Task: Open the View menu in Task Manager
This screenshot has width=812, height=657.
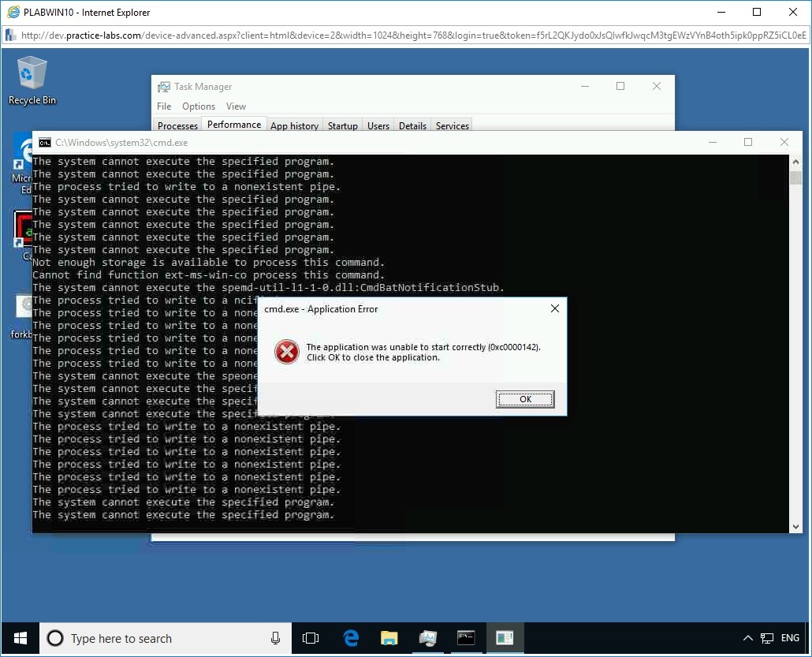Action: [236, 106]
